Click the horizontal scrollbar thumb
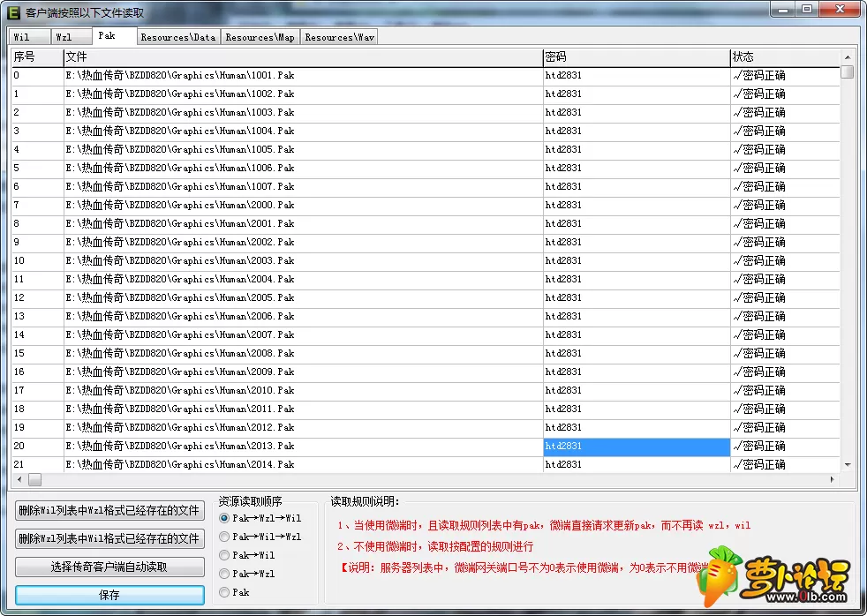This screenshot has width=867, height=616. pos(34,479)
